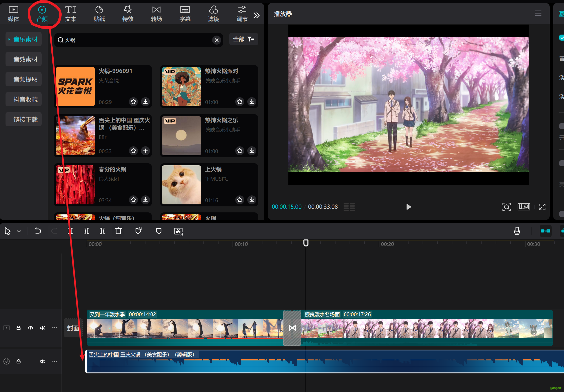Image resolution: width=564 pixels, height=392 pixels.
Task: Preview the 上火锅 cat cover thumbnail
Action: (182, 185)
